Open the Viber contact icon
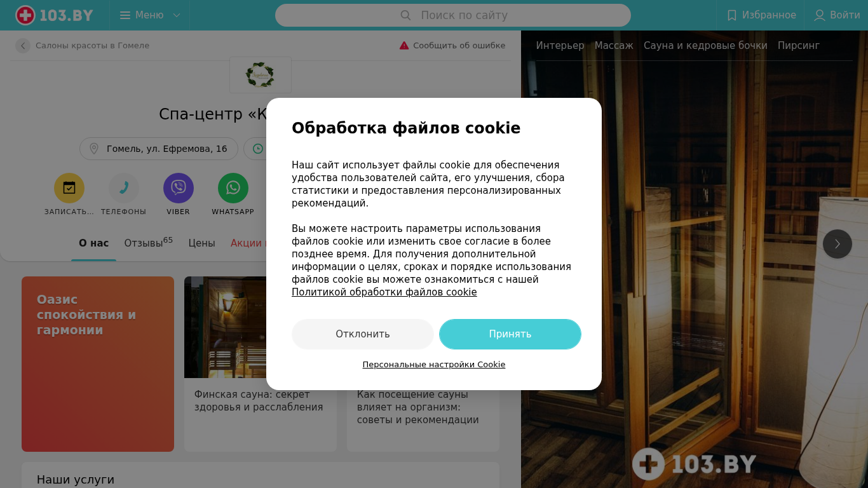Image resolution: width=868 pixels, height=488 pixels. (179, 188)
